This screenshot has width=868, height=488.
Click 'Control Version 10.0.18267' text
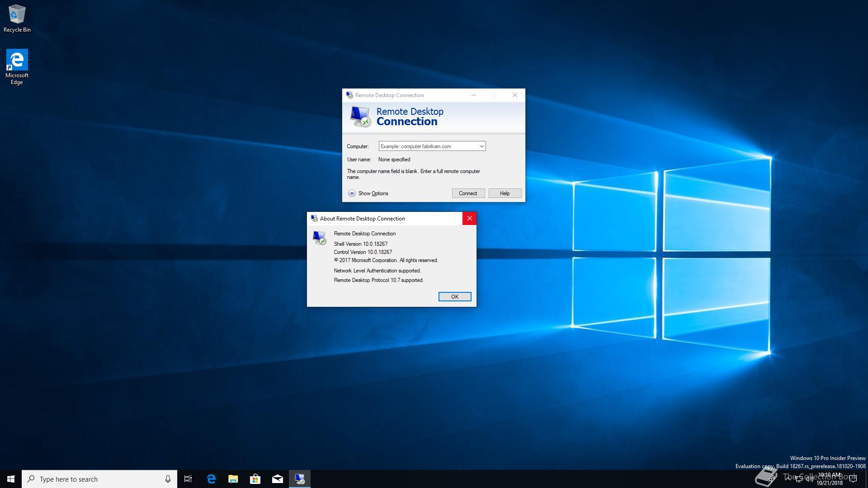point(363,252)
